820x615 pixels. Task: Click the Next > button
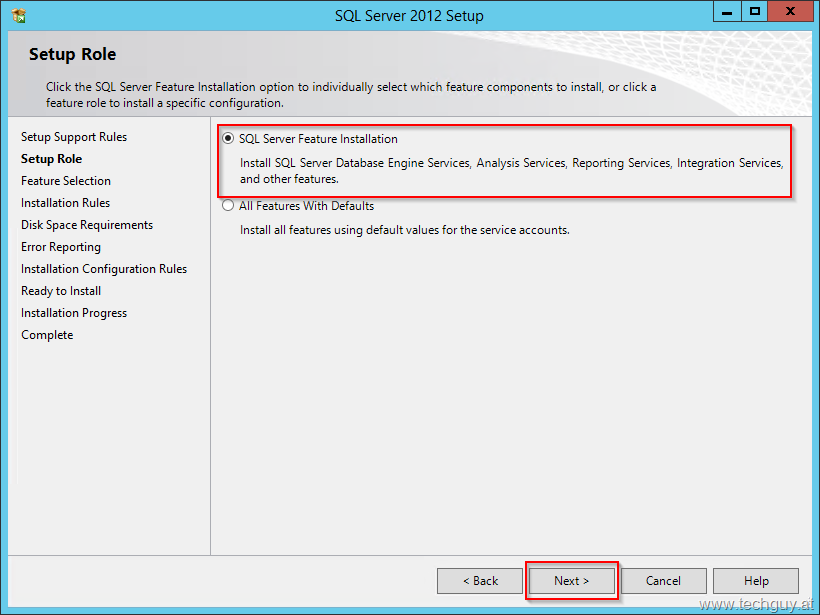coord(572,580)
